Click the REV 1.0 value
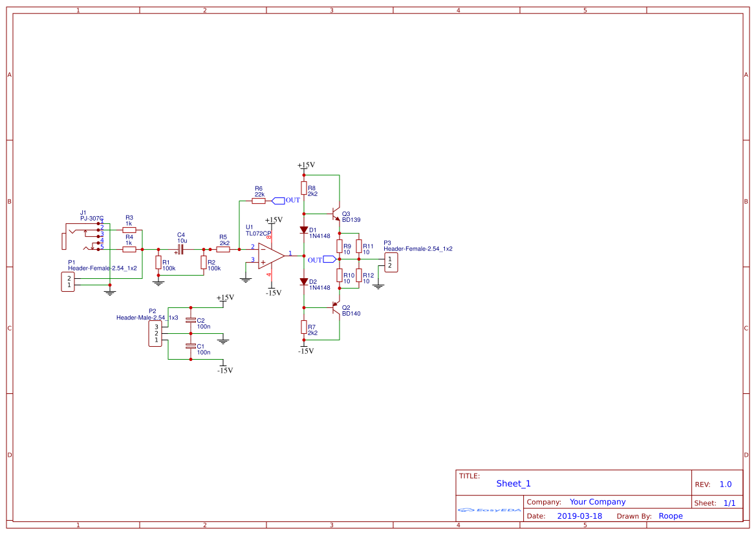 [x=726, y=485]
